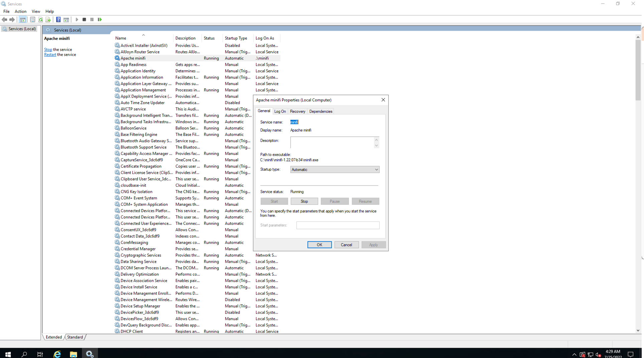The image size is (644, 358).
Task: Expand the Startup type dropdown
Action: coord(376,170)
